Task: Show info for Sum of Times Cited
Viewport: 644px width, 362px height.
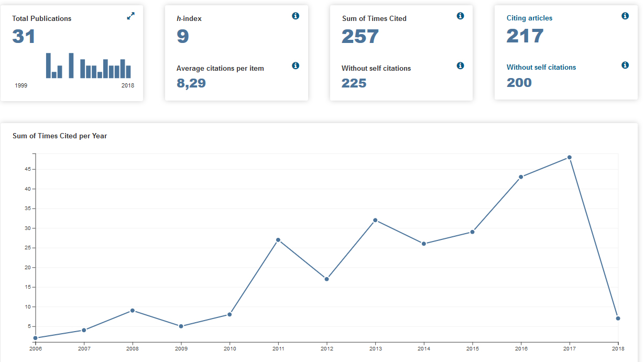Action: (461, 16)
